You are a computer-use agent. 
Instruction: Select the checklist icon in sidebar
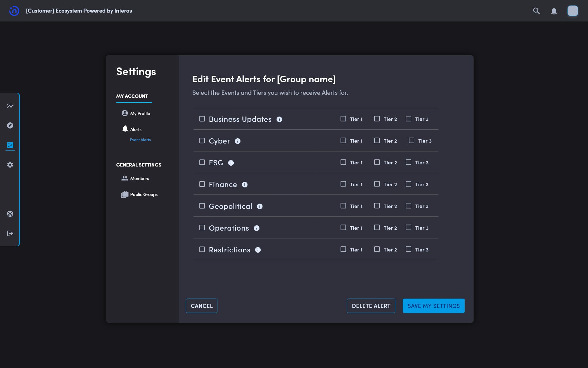pyautogui.click(x=10, y=145)
